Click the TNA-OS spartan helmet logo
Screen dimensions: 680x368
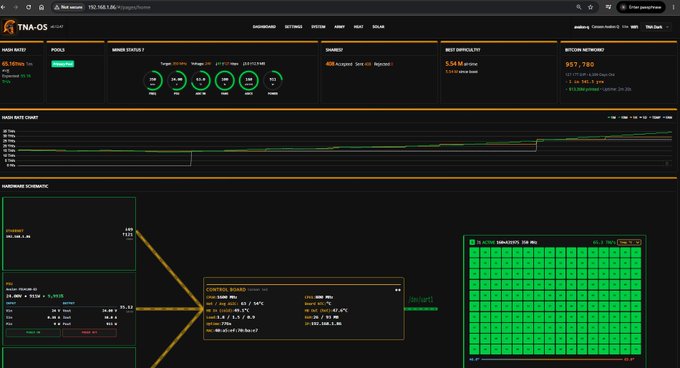[9, 27]
